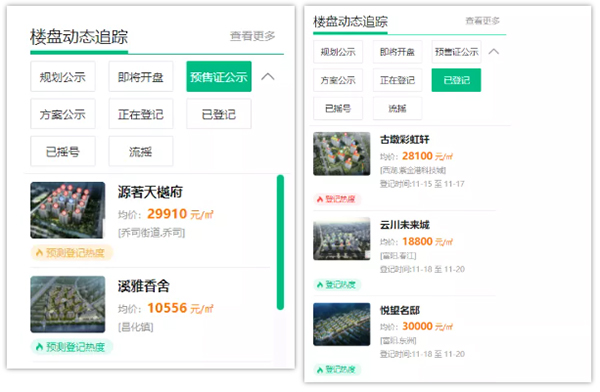
Task: Collapse filter tags with the right panel chevron
Action: coord(494,51)
